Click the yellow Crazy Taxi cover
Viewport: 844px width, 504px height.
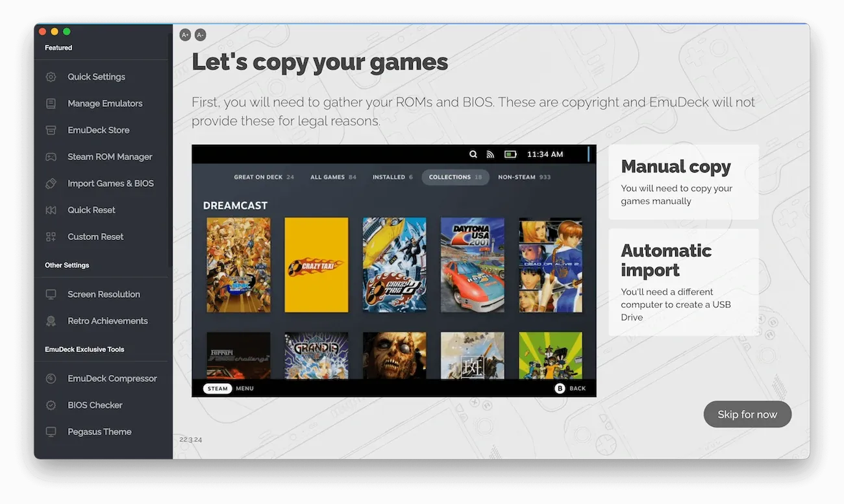[316, 265]
